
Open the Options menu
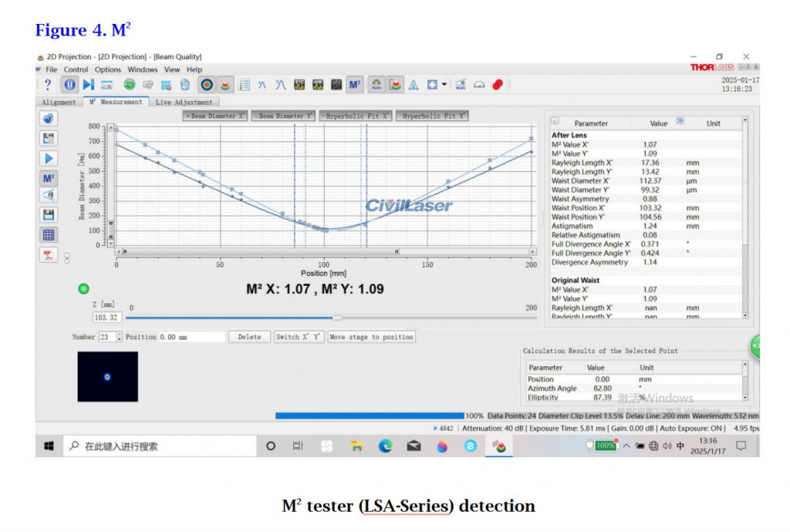coord(108,69)
